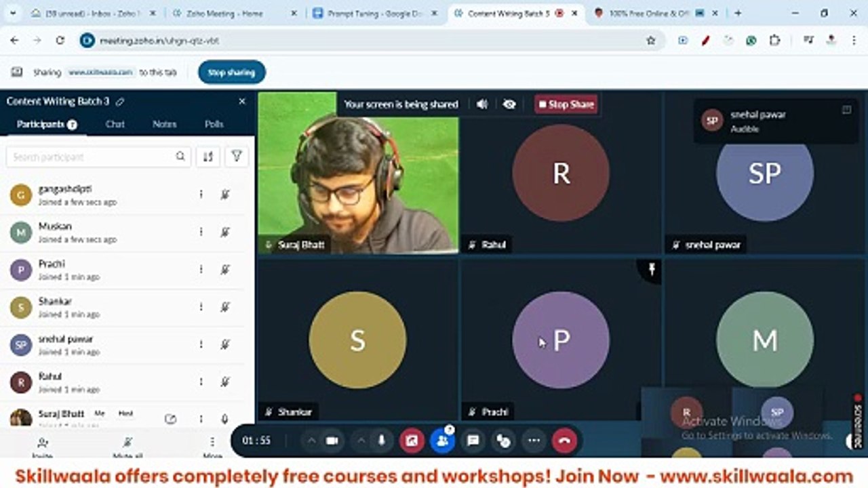This screenshot has width=868, height=488.
Task: Switch to the Prompt Tuning Google Docs tab
Action: (x=374, y=13)
